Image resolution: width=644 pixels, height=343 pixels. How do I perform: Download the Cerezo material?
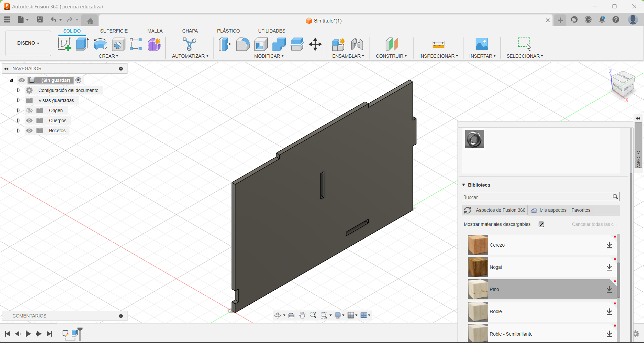[609, 245]
